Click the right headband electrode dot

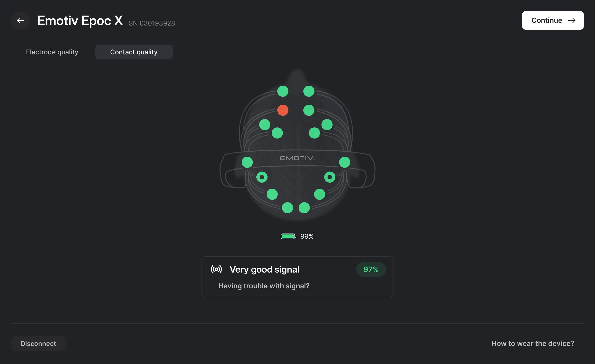345,162
